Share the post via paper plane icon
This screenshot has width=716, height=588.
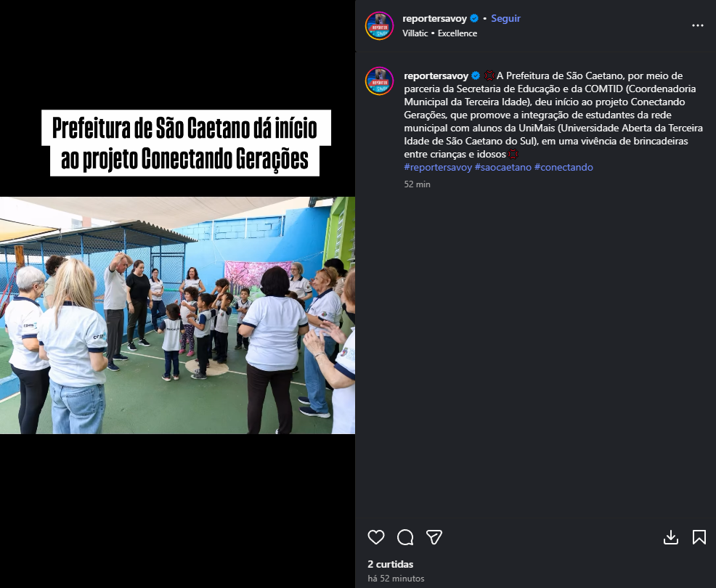point(434,537)
